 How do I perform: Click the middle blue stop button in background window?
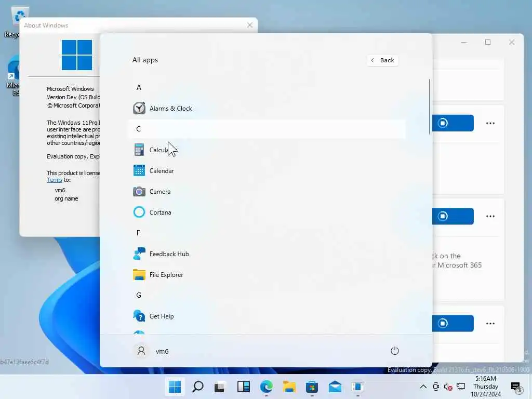(x=453, y=216)
